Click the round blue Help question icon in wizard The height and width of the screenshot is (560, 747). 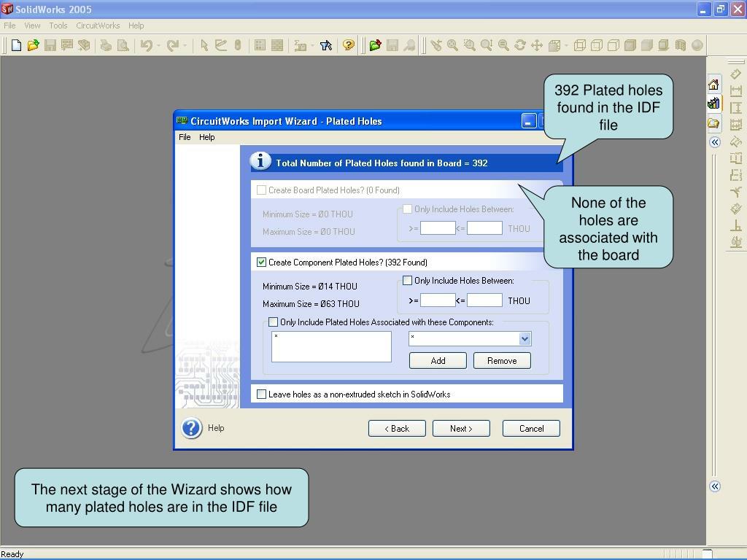click(x=192, y=428)
